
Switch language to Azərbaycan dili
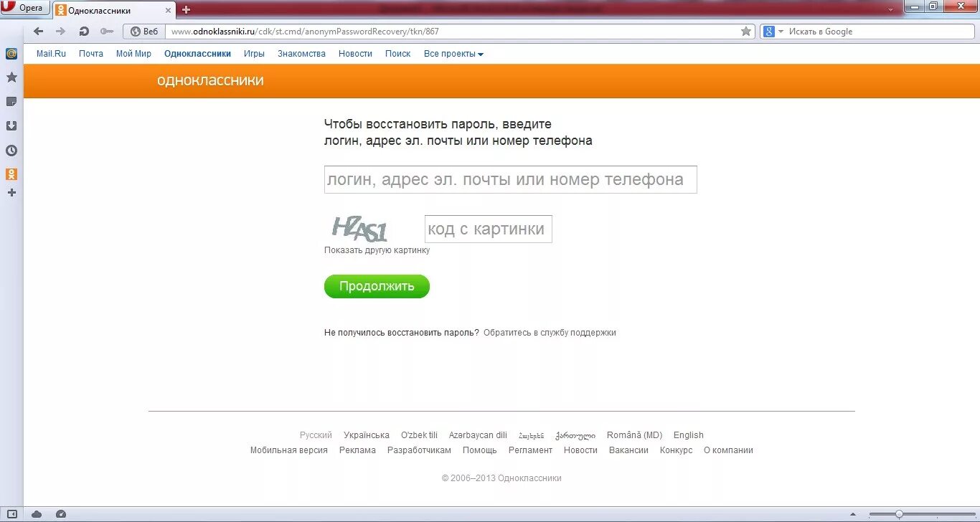click(478, 435)
